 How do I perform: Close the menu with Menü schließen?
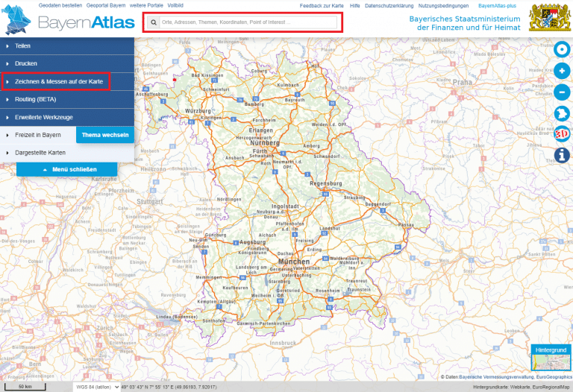click(x=67, y=169)
